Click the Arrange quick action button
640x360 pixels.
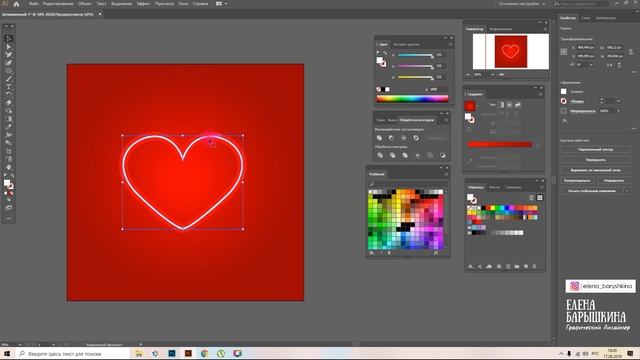point(614,180)
